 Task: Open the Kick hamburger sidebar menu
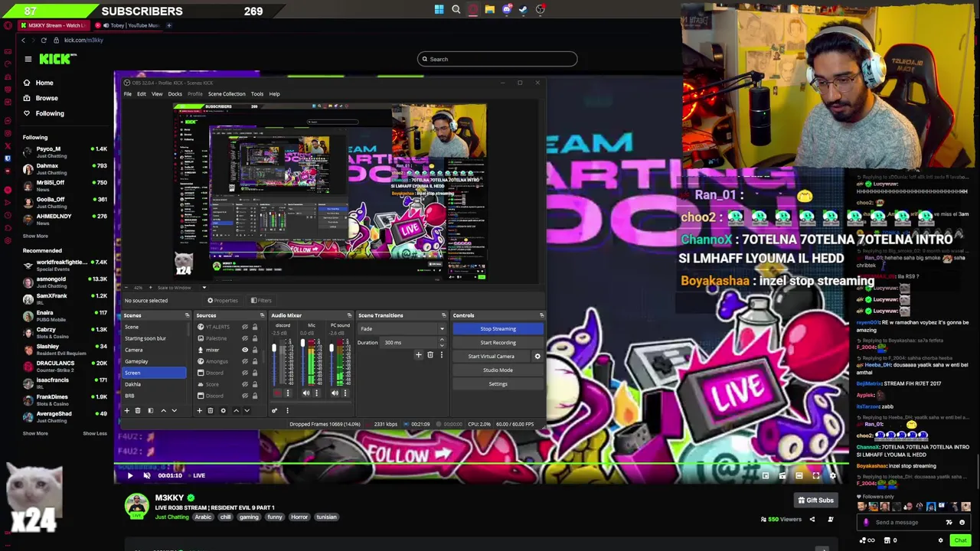[x=28, y=59]
